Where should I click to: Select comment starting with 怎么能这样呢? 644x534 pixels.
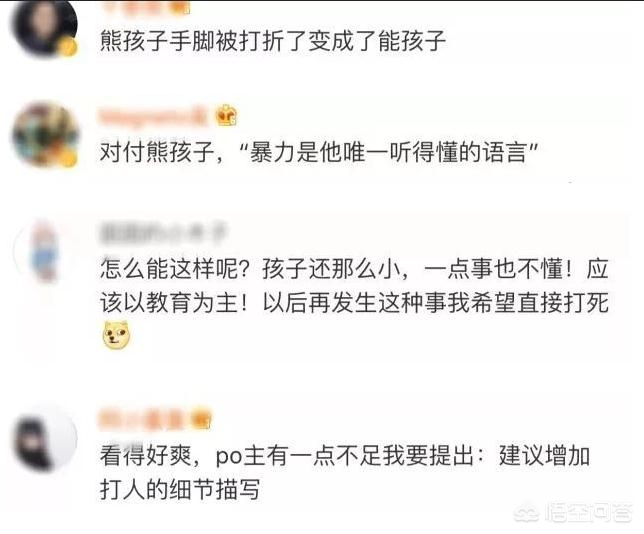[354, 304]
